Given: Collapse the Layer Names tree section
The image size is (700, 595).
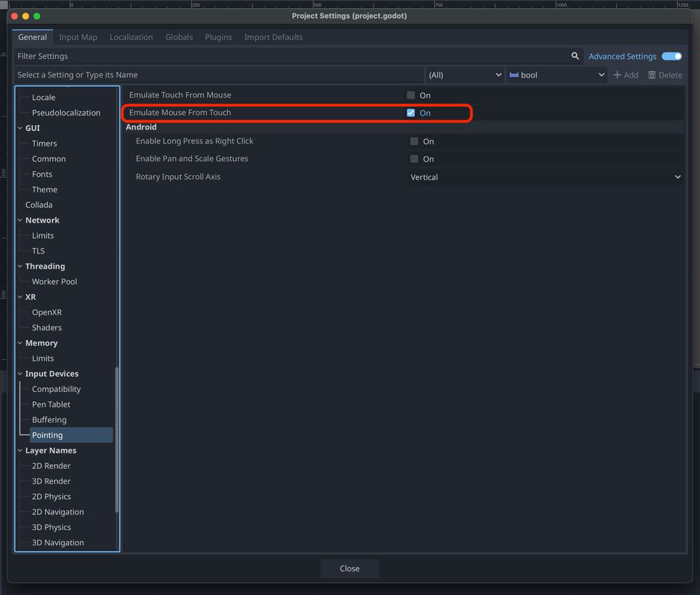Looking at the screenshot, I should (20, 450).
